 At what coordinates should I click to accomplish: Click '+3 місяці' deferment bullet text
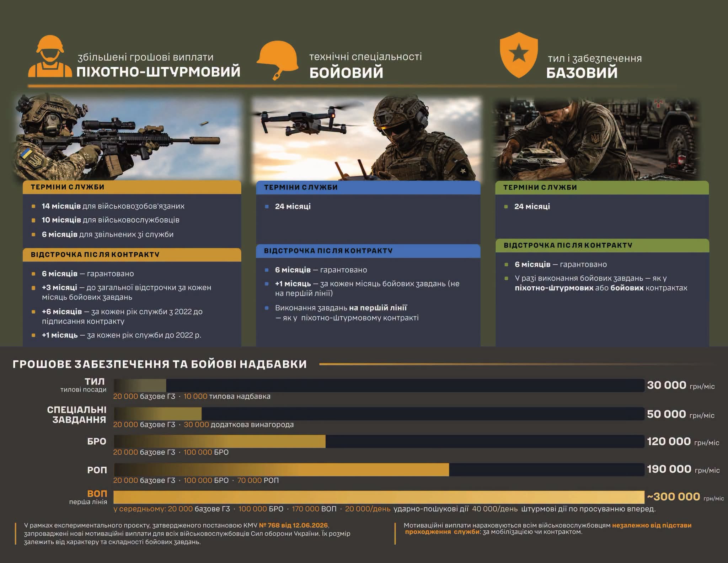click(127, 292)
